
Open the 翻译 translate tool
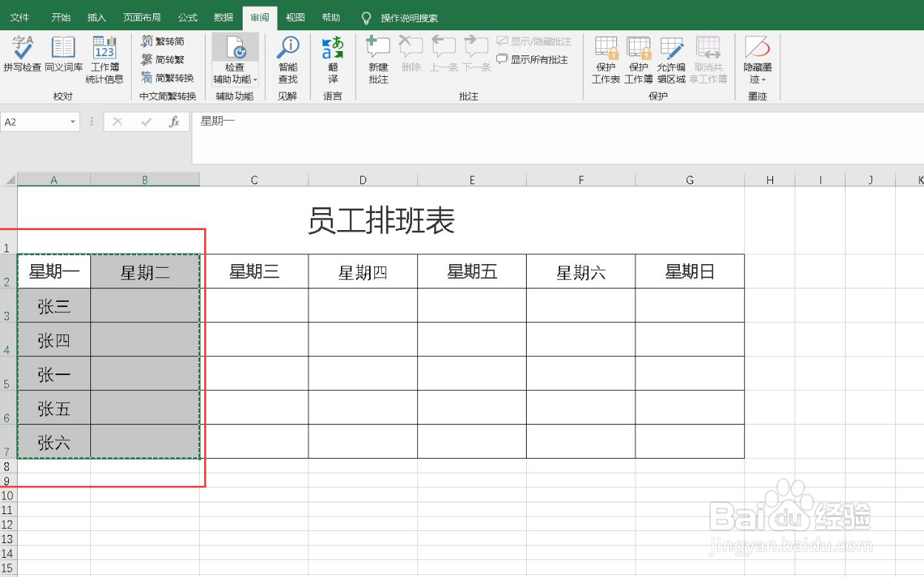[x=332, y=59]
